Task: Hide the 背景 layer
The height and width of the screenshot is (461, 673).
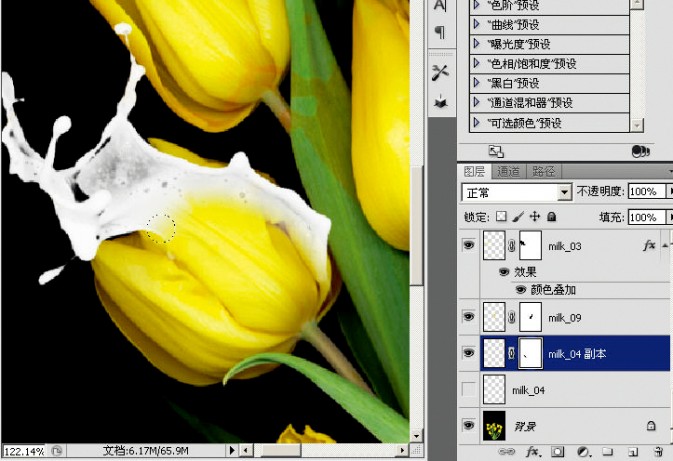Action: coord(468,425)
